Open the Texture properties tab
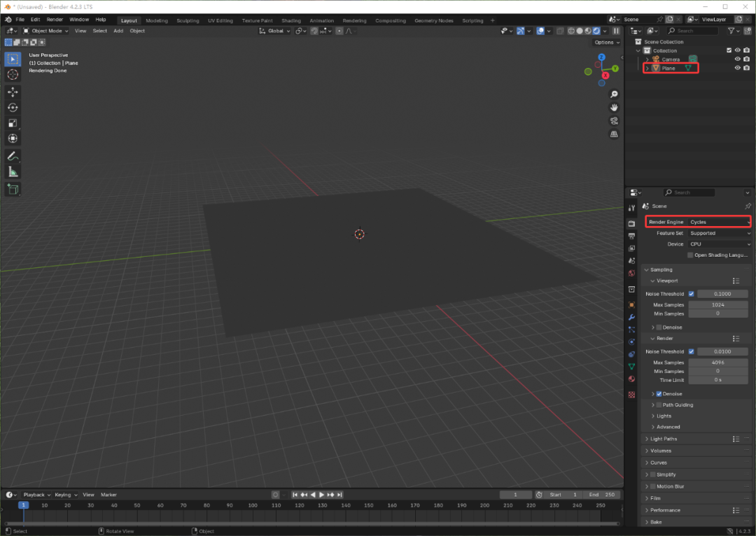The width and height of the screenshot is (756, 536). point(631,395)
